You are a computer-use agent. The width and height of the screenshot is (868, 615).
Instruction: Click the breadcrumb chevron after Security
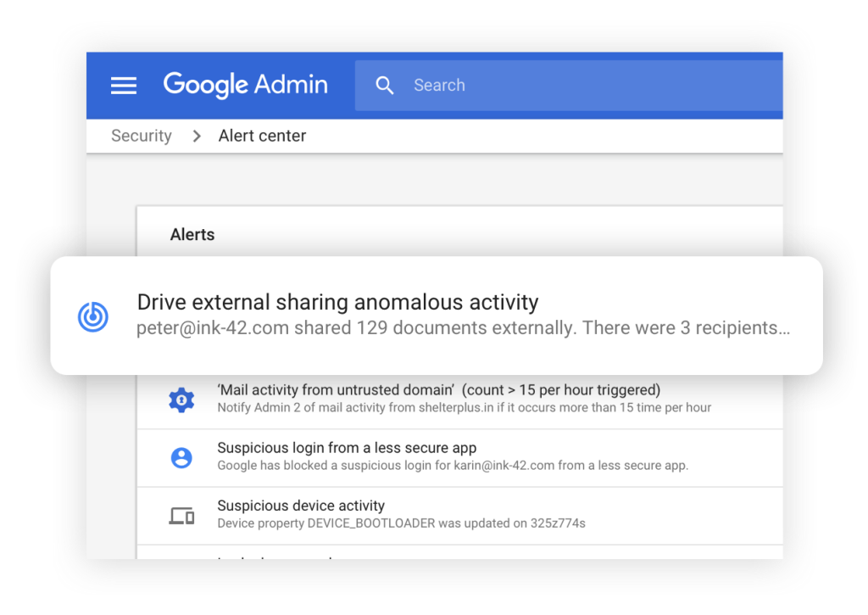[x=196, y=136]
